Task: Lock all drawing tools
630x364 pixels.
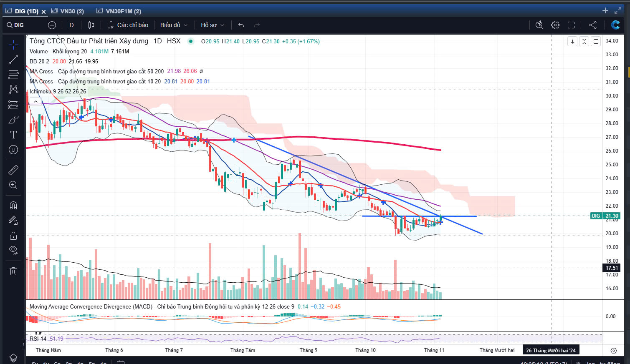Action: pos(13,236)
